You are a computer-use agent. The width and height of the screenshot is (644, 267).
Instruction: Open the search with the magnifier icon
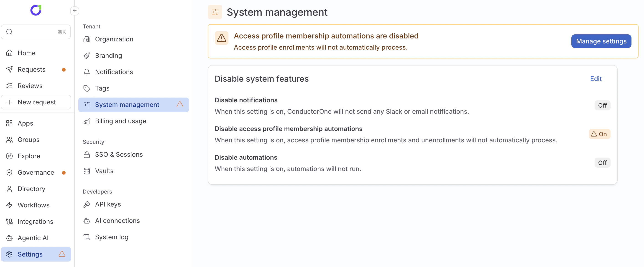(x=9, y=32)
